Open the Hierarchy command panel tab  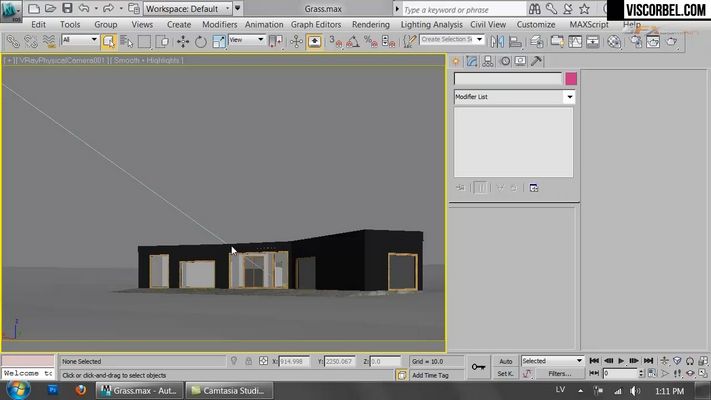click(x=488, y=61)
